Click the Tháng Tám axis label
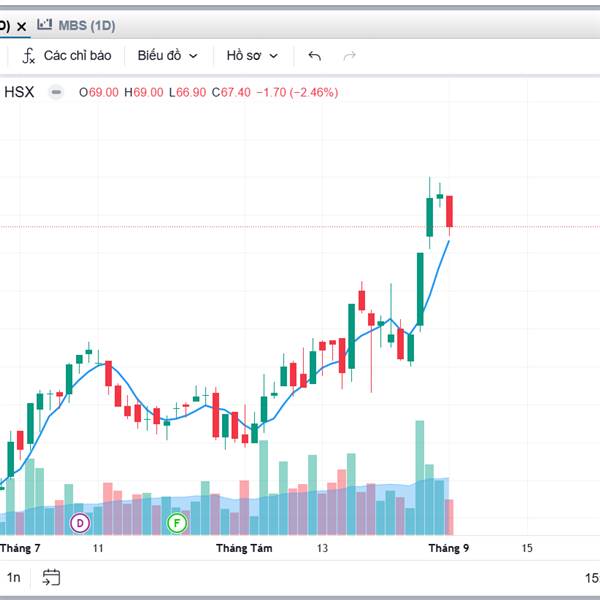 click(244, 548)
